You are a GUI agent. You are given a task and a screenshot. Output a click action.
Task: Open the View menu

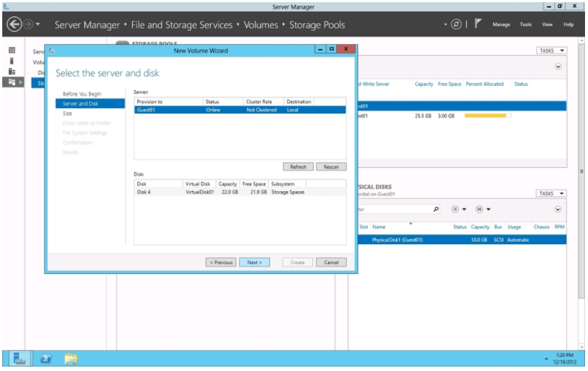click(x=547, y=25)
